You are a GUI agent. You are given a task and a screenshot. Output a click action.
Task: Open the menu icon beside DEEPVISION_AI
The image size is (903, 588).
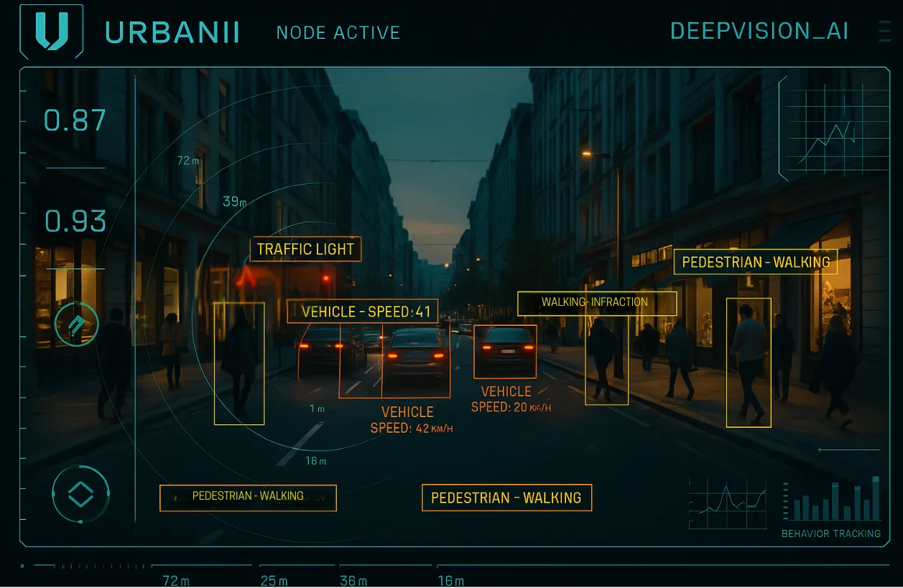click(x=884, y=32)
